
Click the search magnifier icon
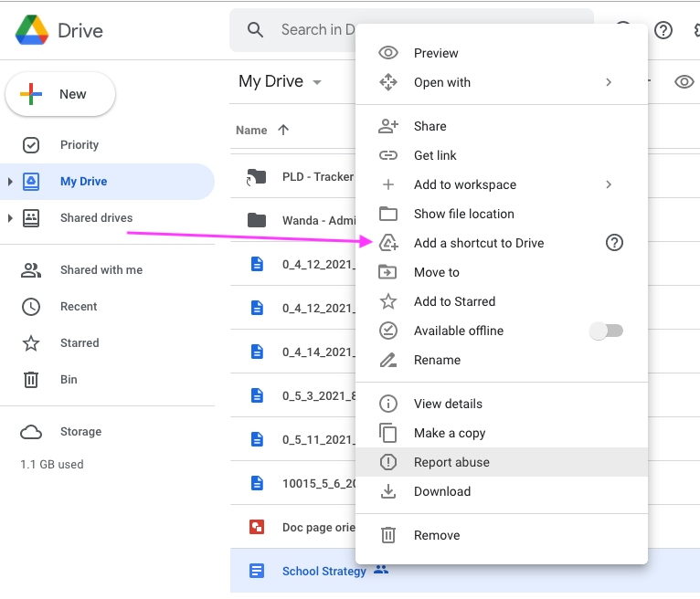255,30
